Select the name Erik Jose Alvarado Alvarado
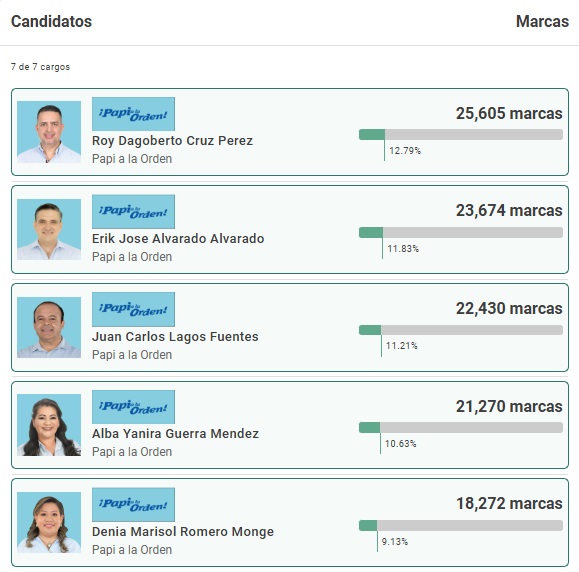The image size is (579, 572). pyautogui.click(x=178, y=239)
